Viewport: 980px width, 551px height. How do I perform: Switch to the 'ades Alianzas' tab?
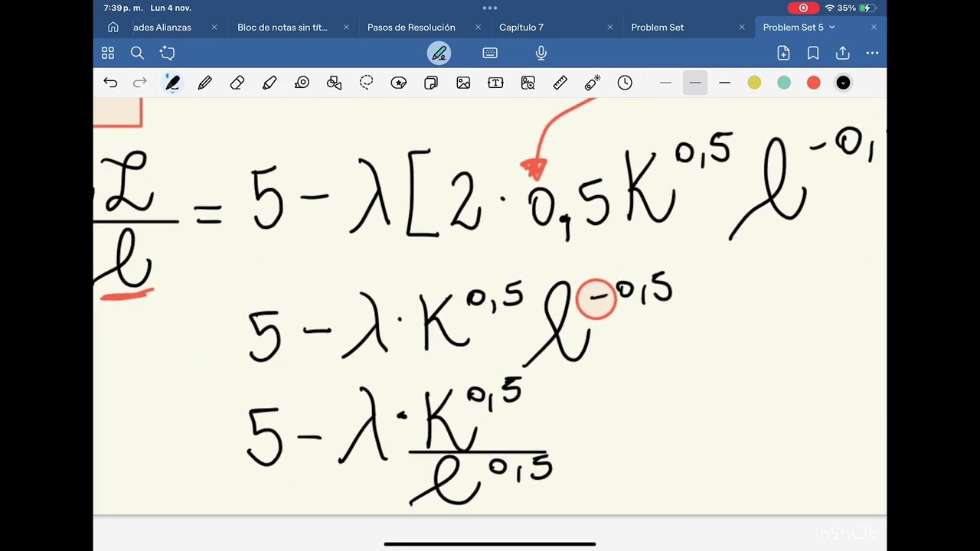pyautogui.click(x=162, y=27)
